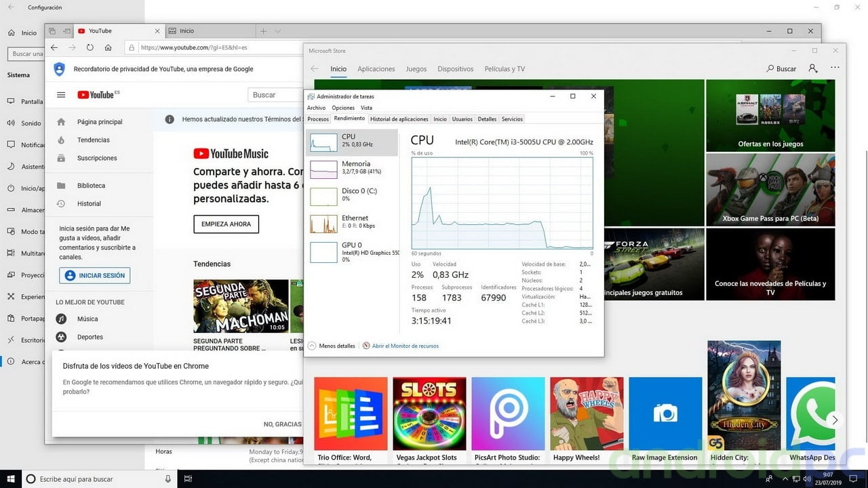Close the YouTube tab in Edge
Screen dimensions: 868x488
157,31
